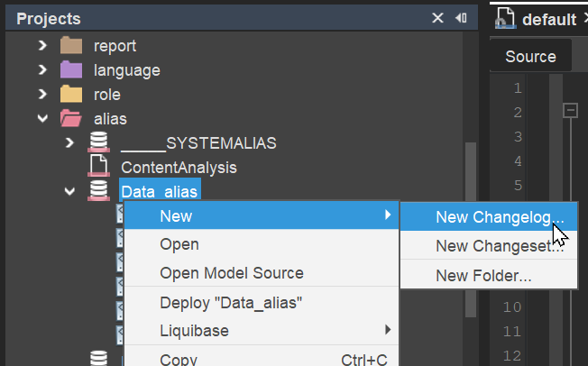Choose Deploy "Data_alias" menu entry

pos(262,302)
